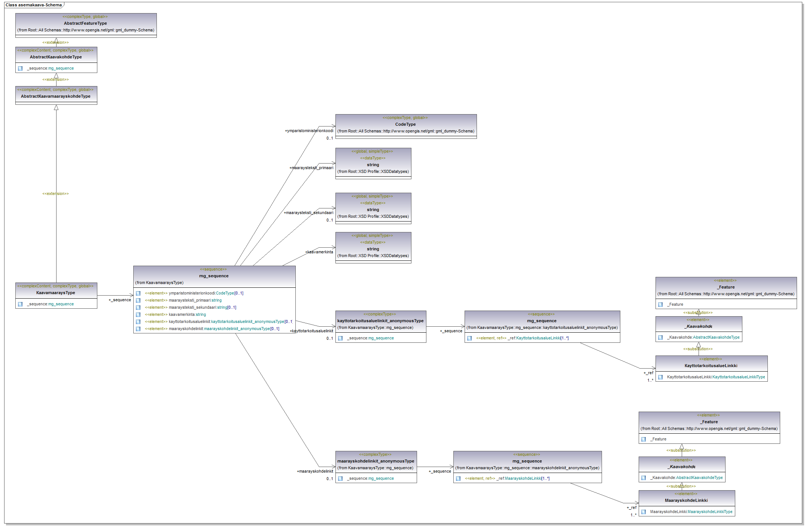This screenshot has width=812, height=531.
Task: Click the icon next to maaraysteksti_primaari:string
Action: [x=138, y=300]
